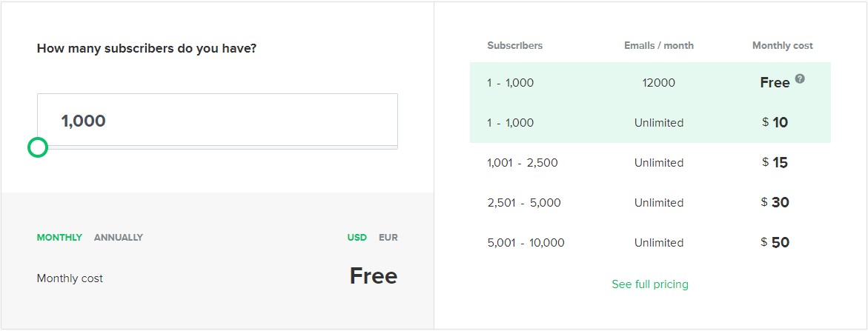This screenshot has height=331, width=868.
Task: Click the help icon next to Free
Action: pyautogui.click(x=799, y=78)
